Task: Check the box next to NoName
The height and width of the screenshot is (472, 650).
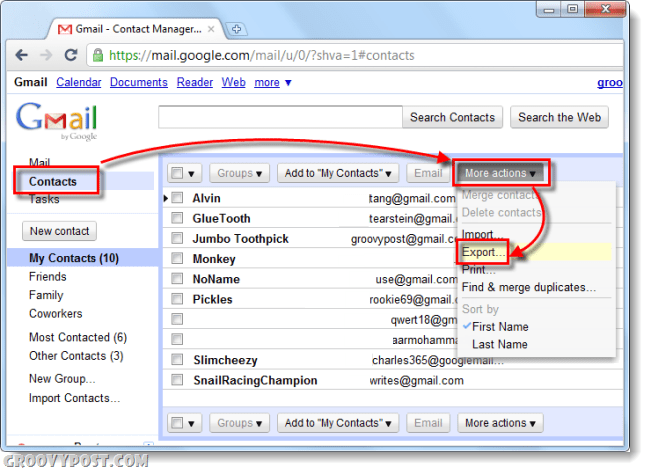Action: coord(177,278)
